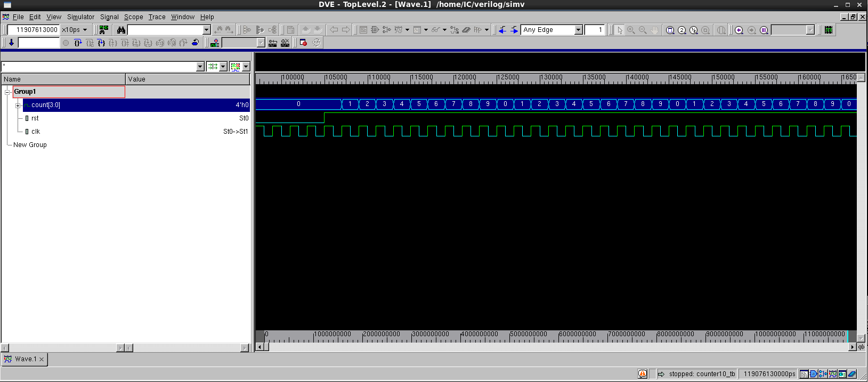
Task: Click the signal filter text field
Action: (99, 67)
